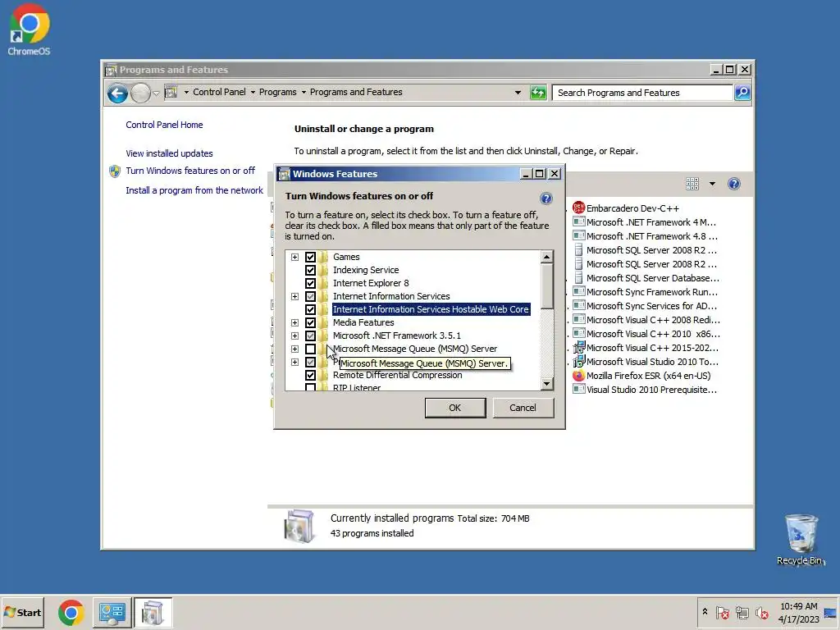Uncheck IIS Hostable Web Core checkbox

[x=310, y=309]
